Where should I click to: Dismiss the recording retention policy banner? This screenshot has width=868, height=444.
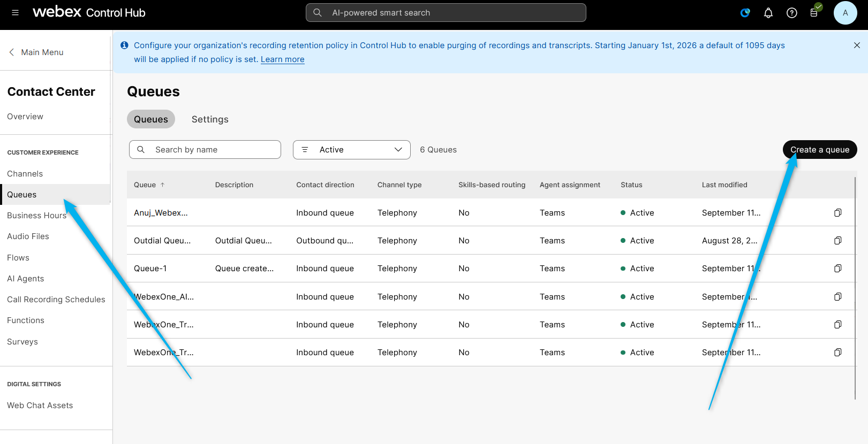pos(857,45)
